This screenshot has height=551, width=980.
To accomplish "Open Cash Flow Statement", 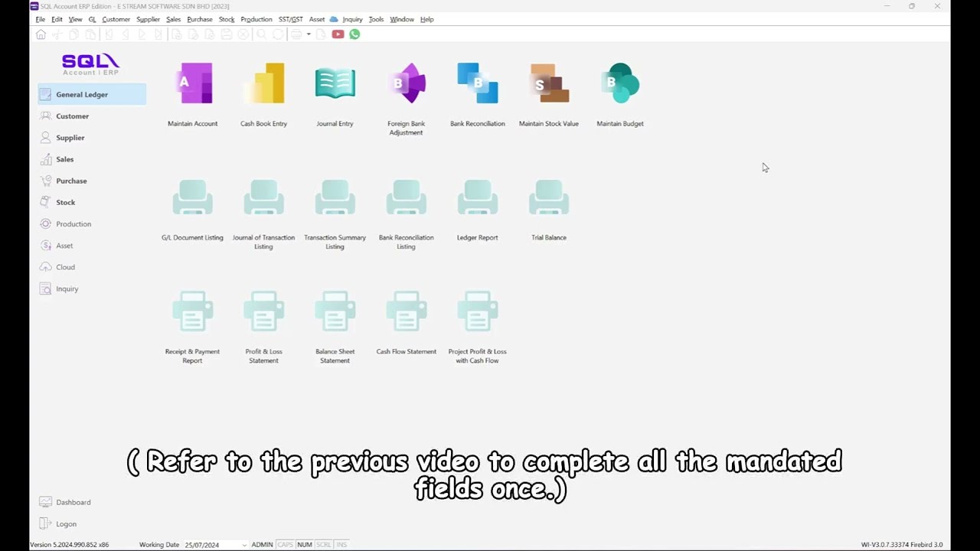I will coord(406,311).
